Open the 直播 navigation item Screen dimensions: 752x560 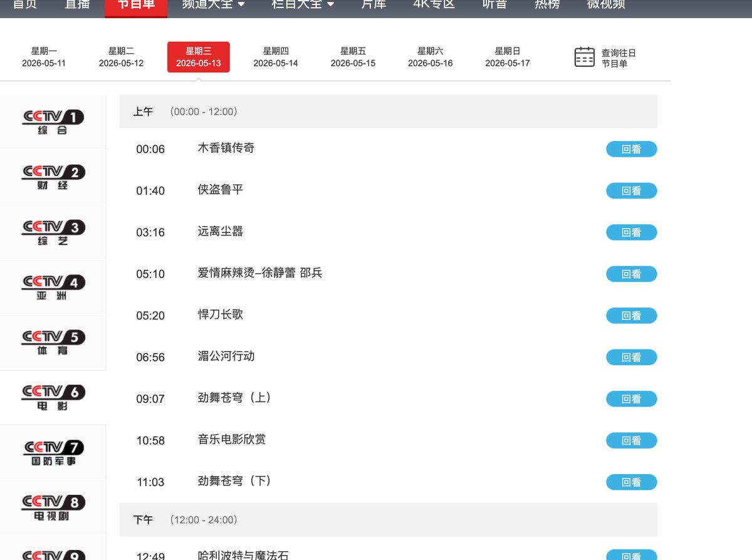77,4
